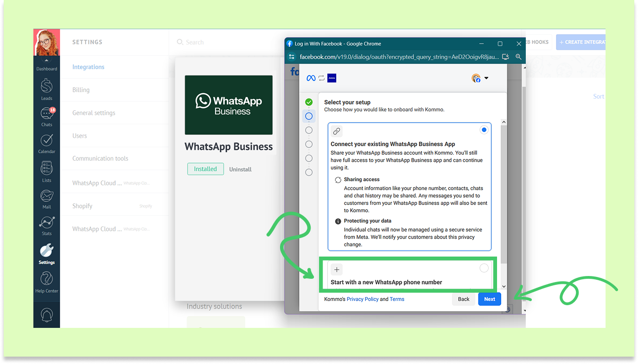Open Kommo's Privacy Policy link
The width and height of the screenshot is (638, 364).
tap(363, 299)
